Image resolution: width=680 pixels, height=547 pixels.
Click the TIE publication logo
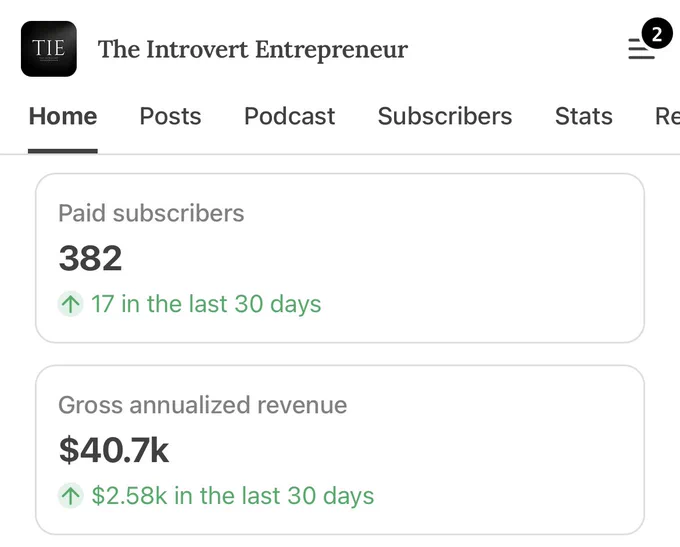coord(49,49)
